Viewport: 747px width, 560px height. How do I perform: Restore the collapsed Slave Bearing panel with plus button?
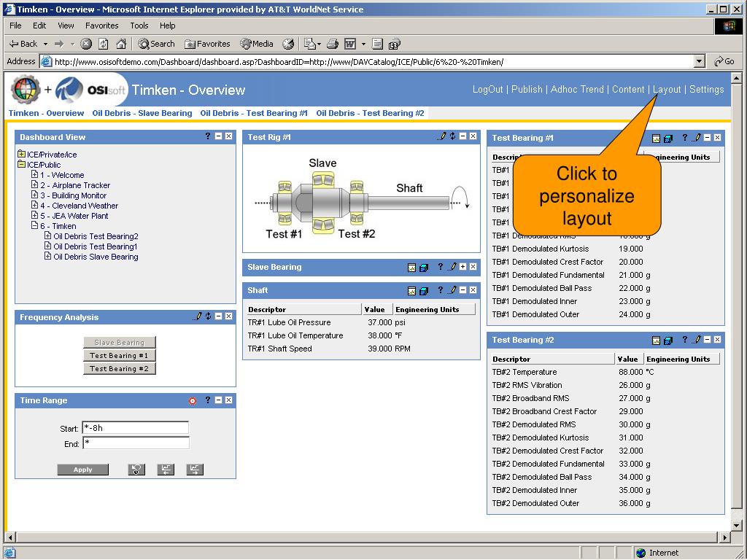(x=462, y=267)
